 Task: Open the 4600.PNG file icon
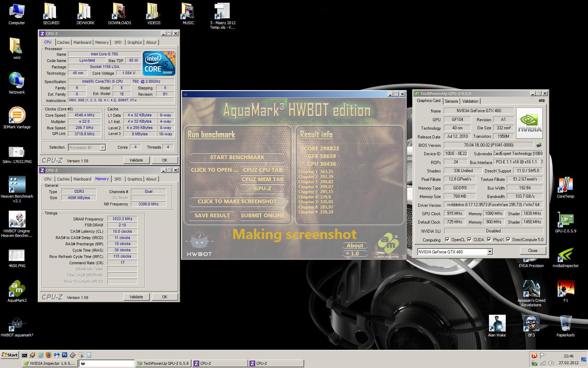tap(17, 258)
